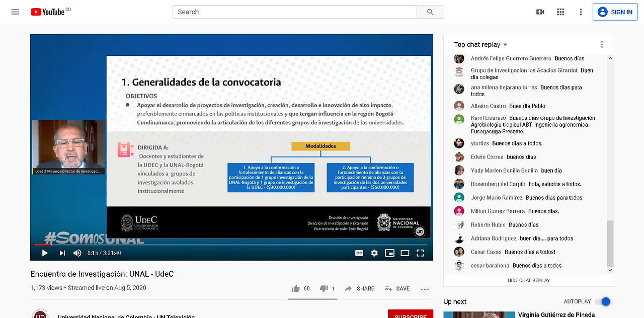Click Karol Lizarazo's green avatar
The image size is (644, 318).
(x=459, y=120)
